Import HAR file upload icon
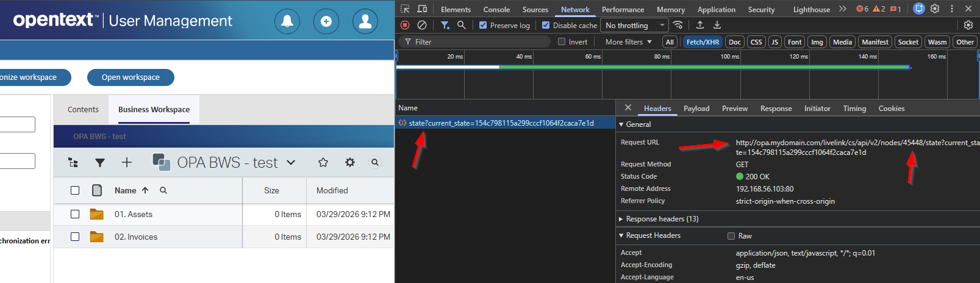980x283 pixels. (x=700, y=25)
